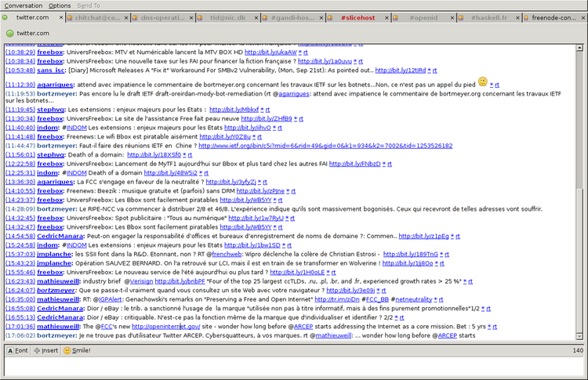
Task: Click the chat icon on dns-operati... tab
Action: [x=135, y=17]
